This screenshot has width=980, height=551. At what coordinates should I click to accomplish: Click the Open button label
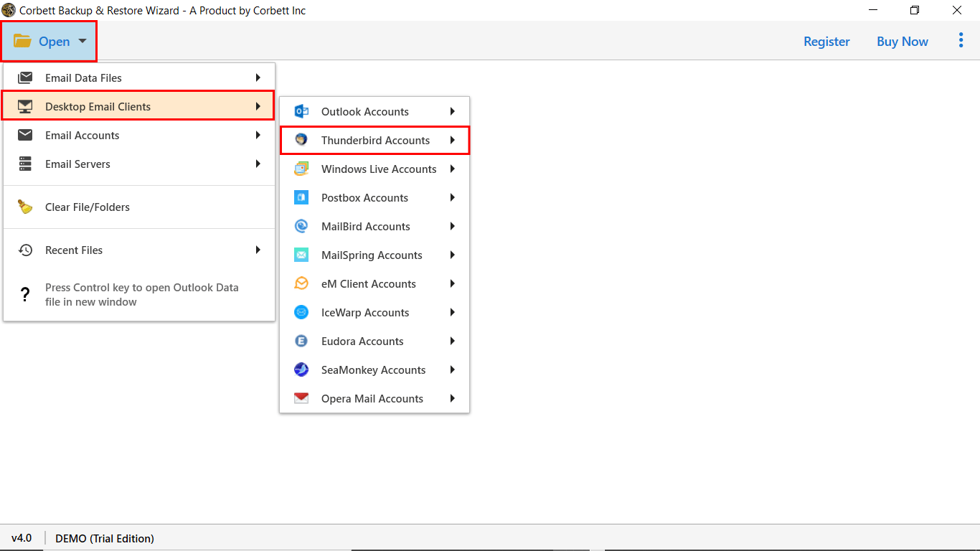(x=55, y=42)
